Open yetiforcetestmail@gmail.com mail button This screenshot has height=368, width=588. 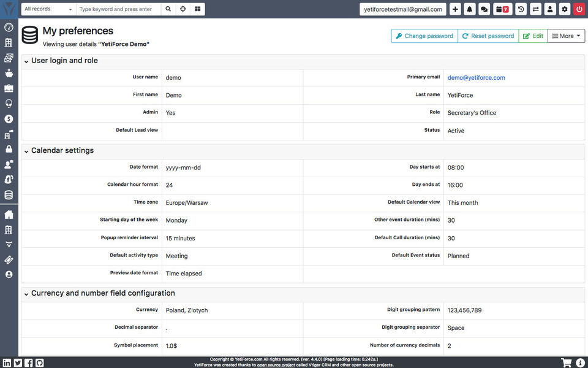(403, 9)
